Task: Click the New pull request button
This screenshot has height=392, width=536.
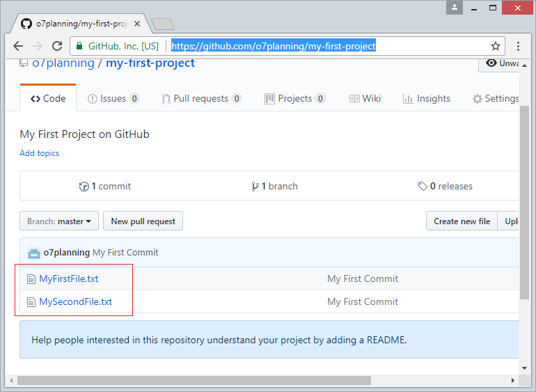Action: pos(143,221)
